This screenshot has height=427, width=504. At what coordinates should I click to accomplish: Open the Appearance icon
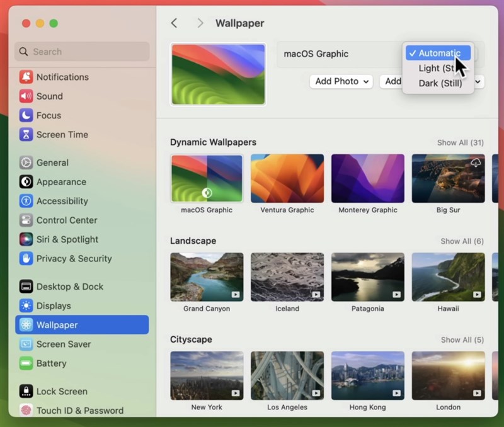click(x=26, y=182)
